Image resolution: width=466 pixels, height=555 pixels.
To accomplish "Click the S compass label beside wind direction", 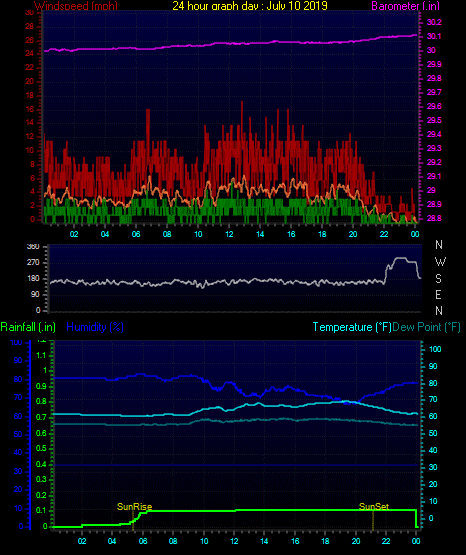I will point(438,279).
